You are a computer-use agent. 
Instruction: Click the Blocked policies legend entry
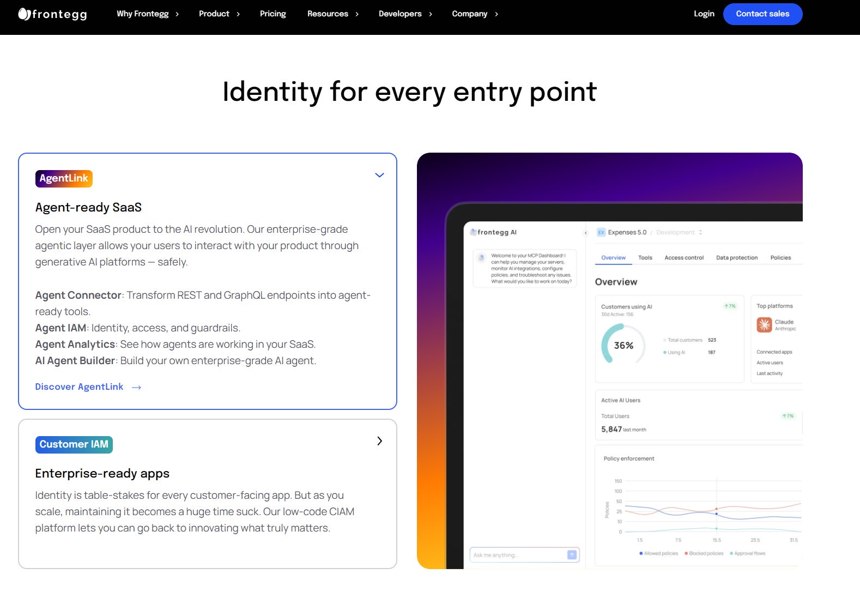pos(704,553)
